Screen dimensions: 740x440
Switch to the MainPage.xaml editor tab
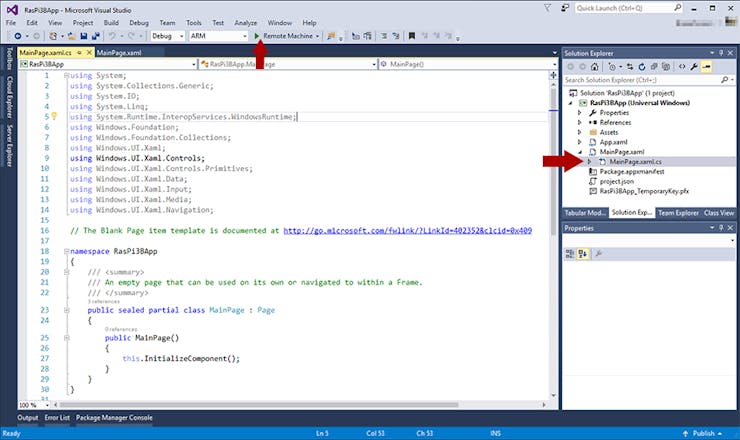point(119,53)
